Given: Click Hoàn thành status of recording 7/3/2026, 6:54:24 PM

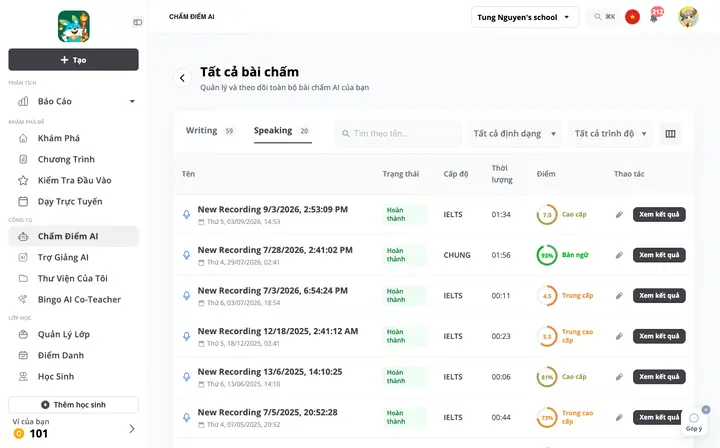Looking at the screenshot, I should click(x=404, y=296).
